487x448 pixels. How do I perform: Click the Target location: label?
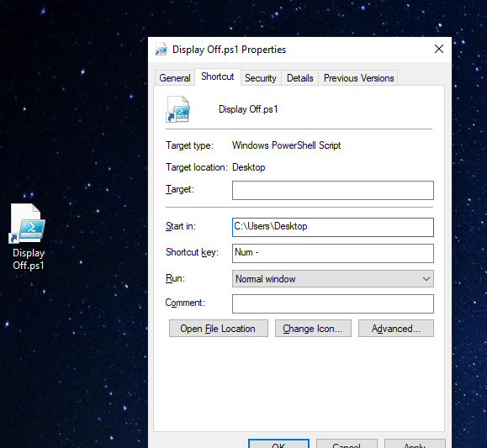(197, 167)
